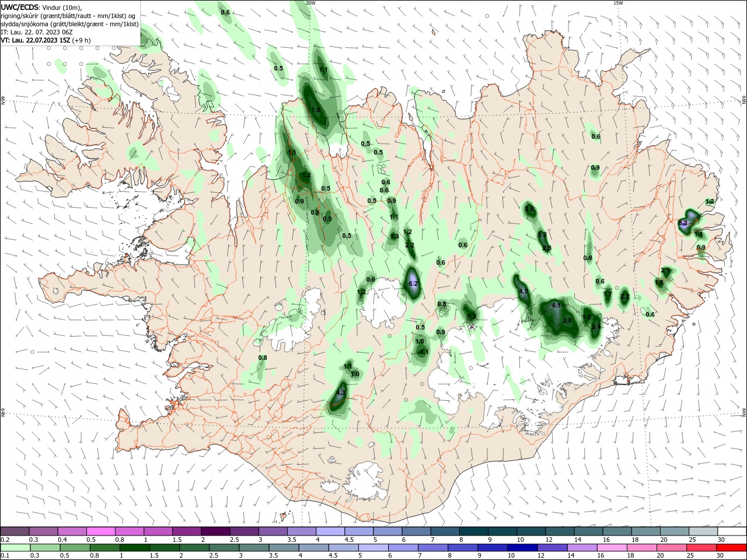The height and width of the screenshot is (560, 747).
Task: Click the darkest purple swatch in upper legend
Action: [x=215, y=531]
